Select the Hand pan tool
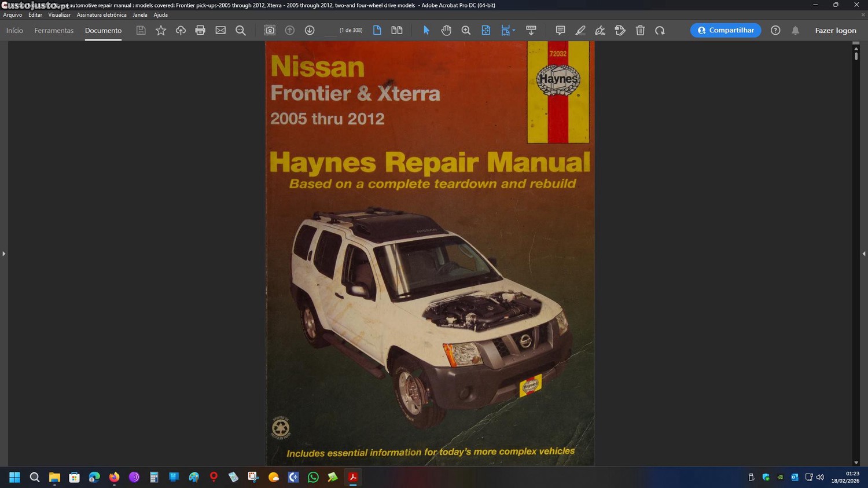The width and height of the screenshot is (868, 488). click(x=446, y=30)
